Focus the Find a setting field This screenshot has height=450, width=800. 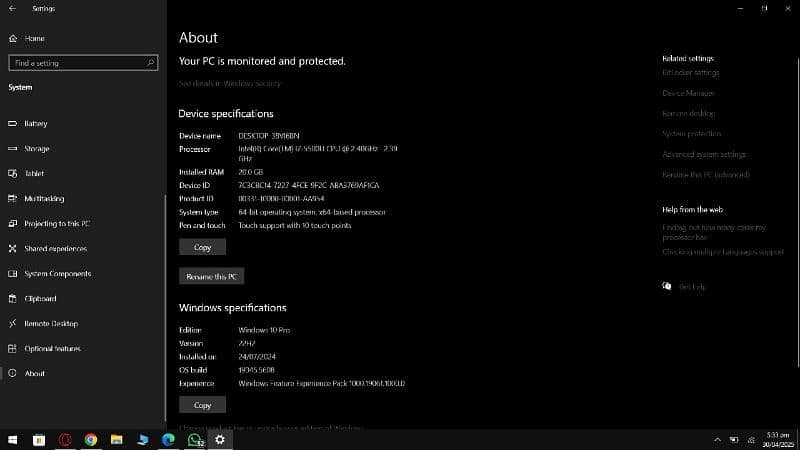coord(83,63)
